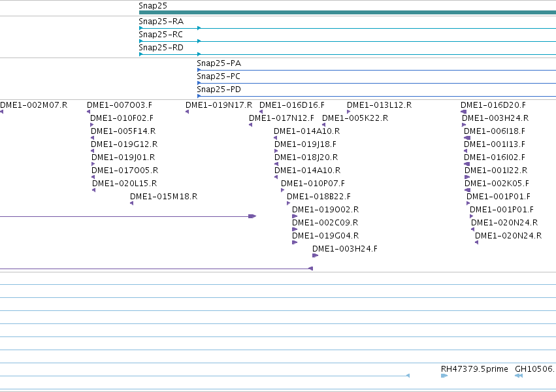Click feature DME1-005K22.R
The image size is (556, 392).
(355, 118)
